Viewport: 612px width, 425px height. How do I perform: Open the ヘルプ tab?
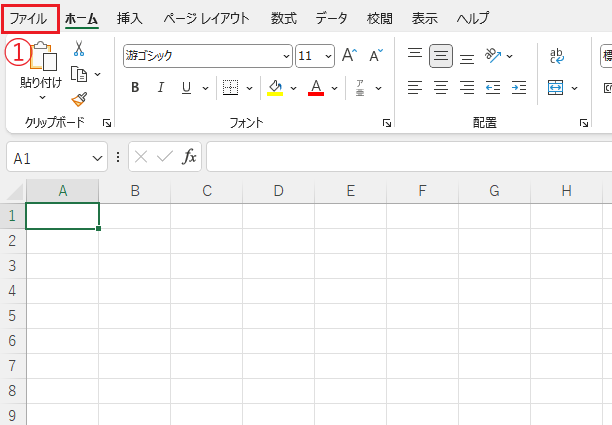click(472, 18)
